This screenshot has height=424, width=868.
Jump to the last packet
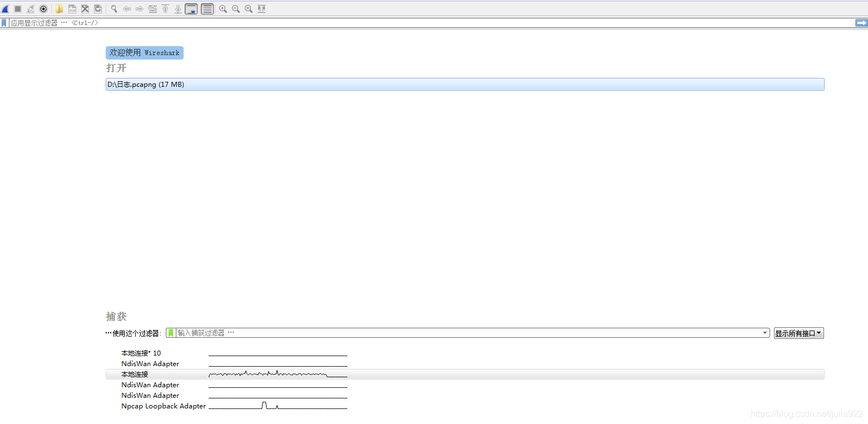point(178,9)
